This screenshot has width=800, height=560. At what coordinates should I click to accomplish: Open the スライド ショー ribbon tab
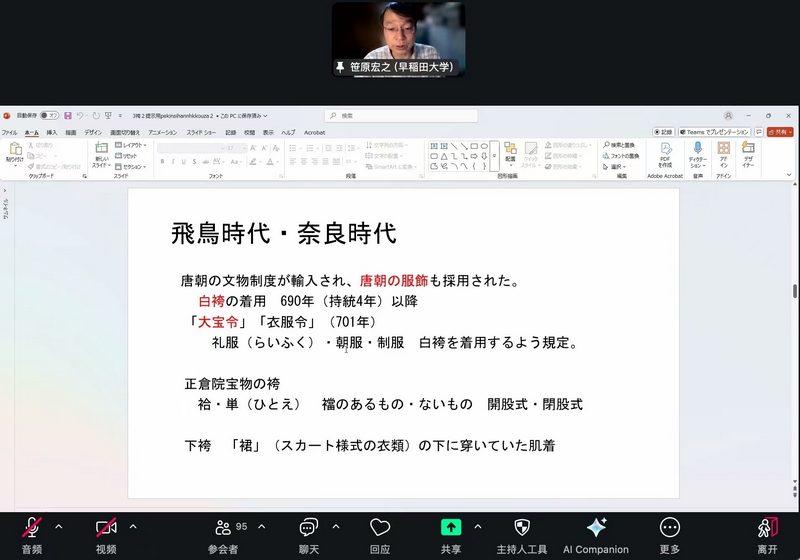[194, 132]
